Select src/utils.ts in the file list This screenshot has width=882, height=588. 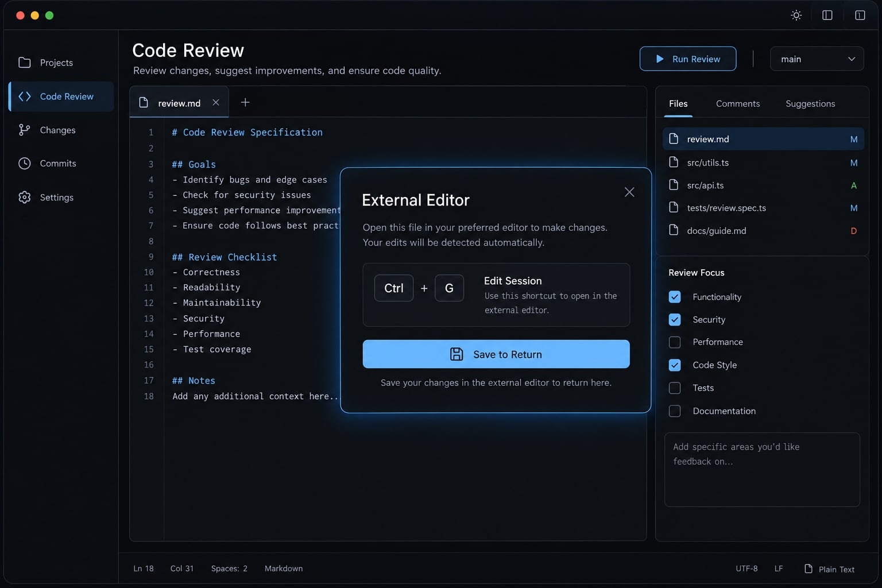point(763,163)
